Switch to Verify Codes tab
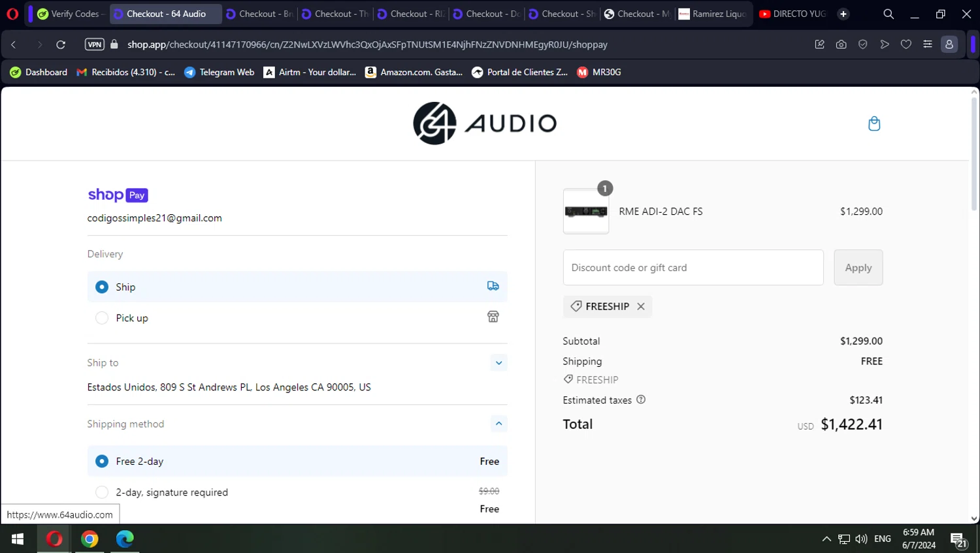This screenshot has width=980, height=553. (70, 14)
